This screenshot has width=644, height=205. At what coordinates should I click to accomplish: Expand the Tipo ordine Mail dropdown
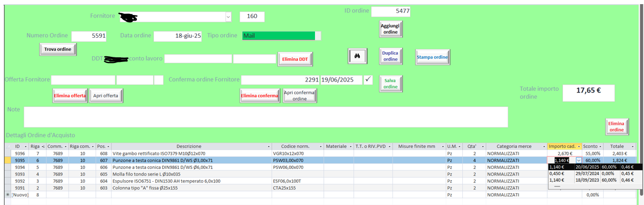pyautogui.click(x=318, y=36)
